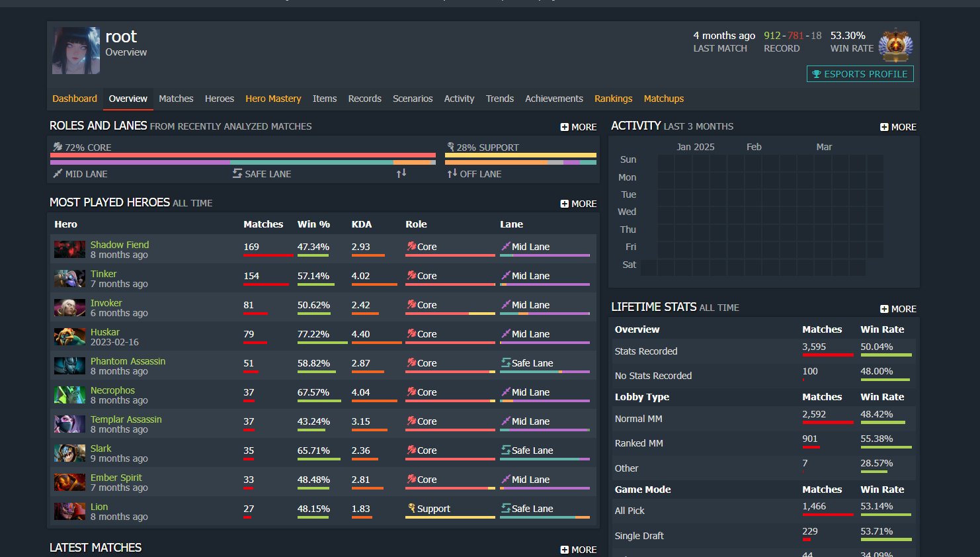The width and height of the screenshot is (980, 557).
Task: Click the Lion hero portrait icon
Action: pos(69,512)
